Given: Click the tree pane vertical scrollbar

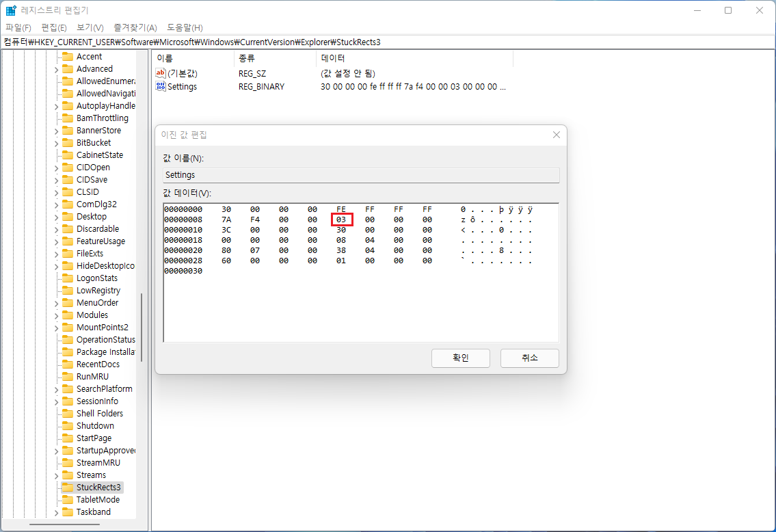Looking at the screenshot, I should pyautogui.click(x=142, y=327).
